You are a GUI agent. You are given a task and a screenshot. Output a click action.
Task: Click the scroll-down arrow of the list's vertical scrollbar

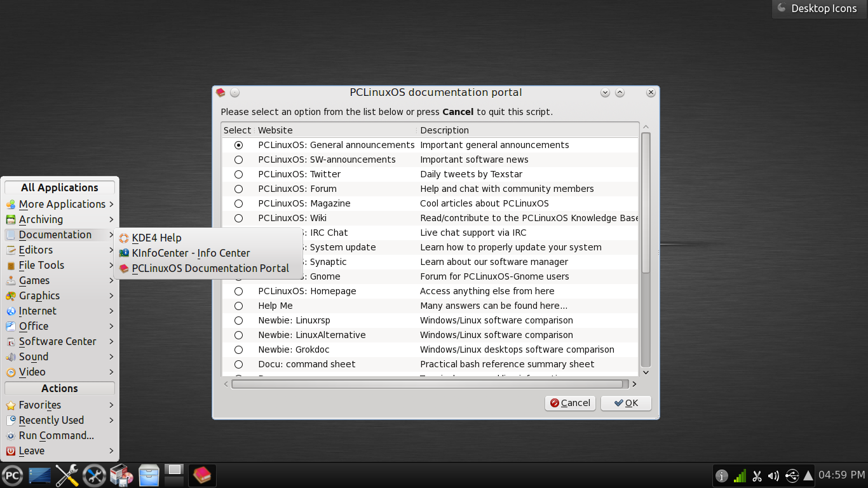click(646, 372)
